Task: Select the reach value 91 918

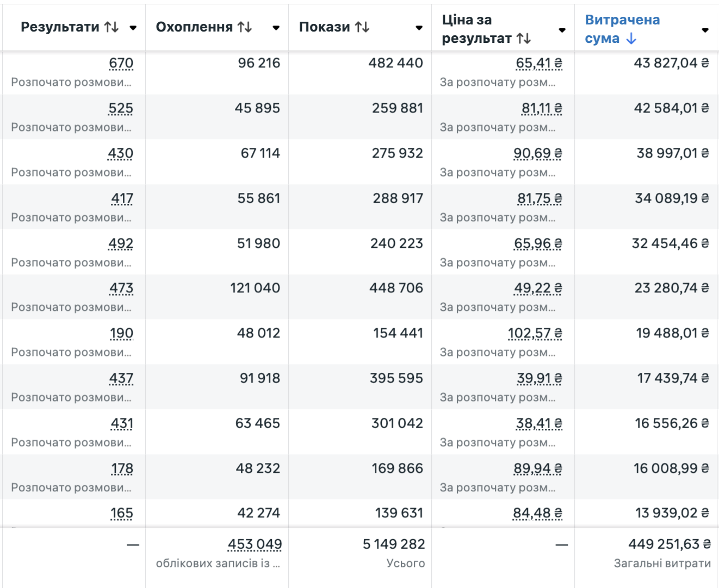Action: click(260, 378)
